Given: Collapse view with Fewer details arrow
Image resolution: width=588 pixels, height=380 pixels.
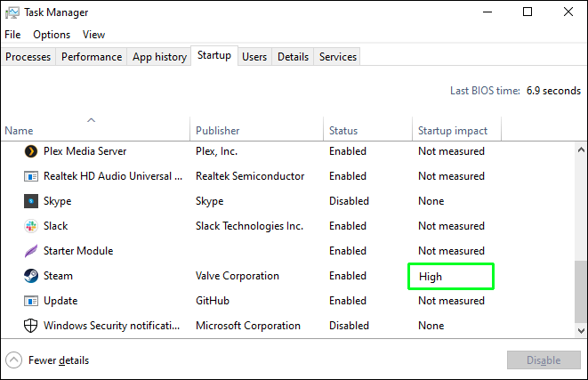Looking at the screenshot, I should [x=13, y=360].
